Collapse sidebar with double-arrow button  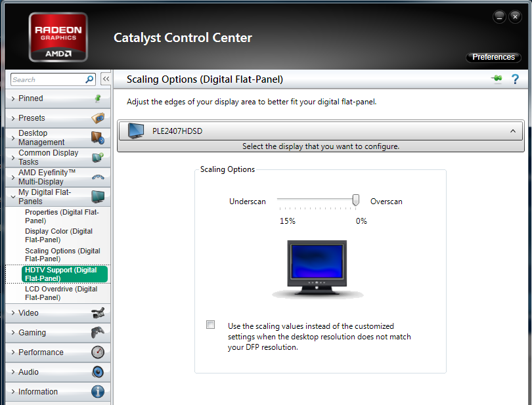click(106, 79)
